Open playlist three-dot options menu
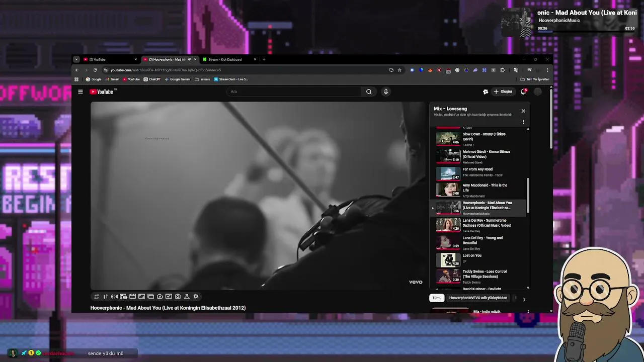The width and height of the screenshot is (644, 362). pyautogui.click(x=523, y=122)
